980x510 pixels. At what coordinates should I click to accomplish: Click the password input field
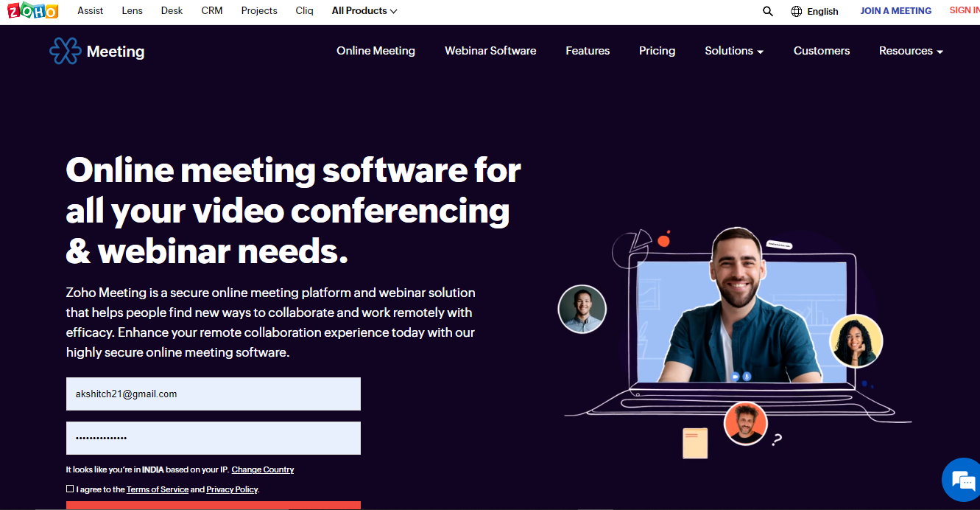(214, 439)
